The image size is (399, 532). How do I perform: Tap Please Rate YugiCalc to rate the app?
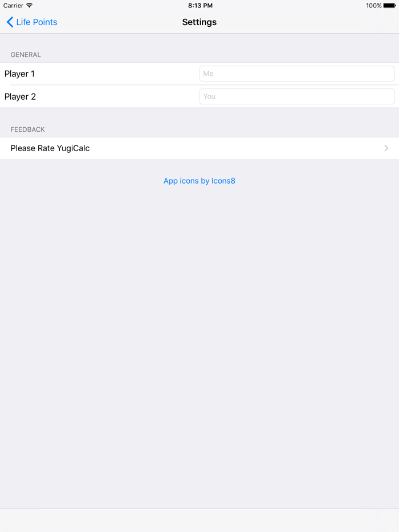50,148
